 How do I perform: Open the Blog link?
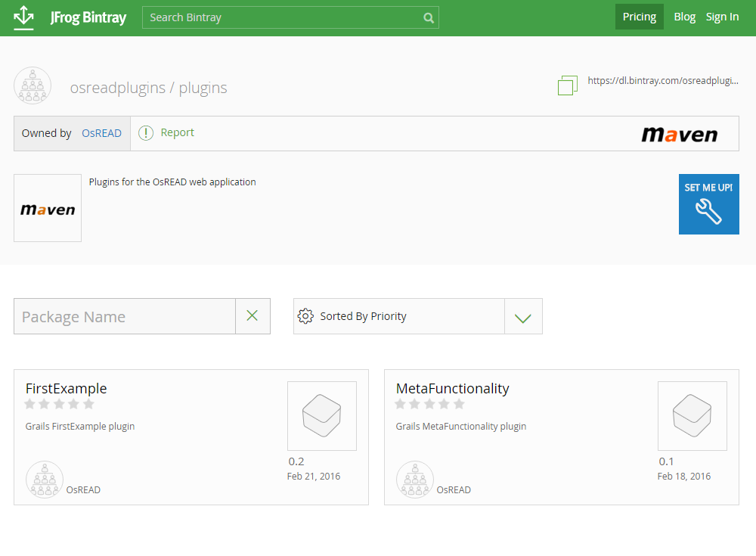685,17
